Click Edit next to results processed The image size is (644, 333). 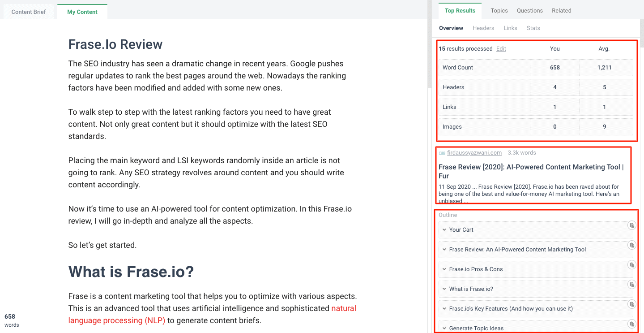click(501, 49)
